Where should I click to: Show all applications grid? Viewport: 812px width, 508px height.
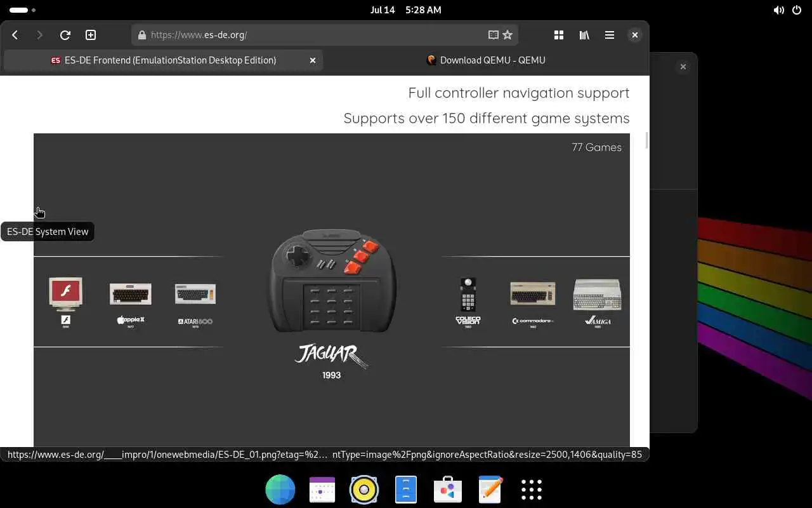(x=532, y=490)
